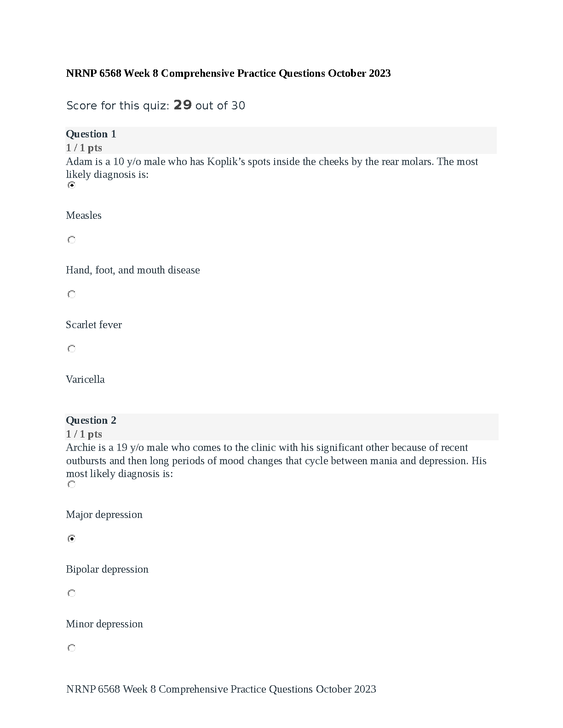Click the Measles answer label text
Screen dimensions: 563x728
click(84, 216)
